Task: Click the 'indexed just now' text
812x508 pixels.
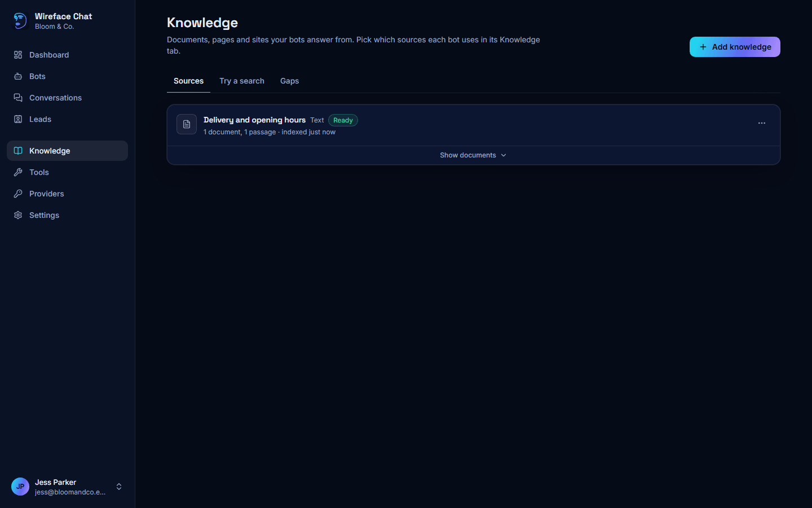Action: pyautogui.click(x=308, y=132)
